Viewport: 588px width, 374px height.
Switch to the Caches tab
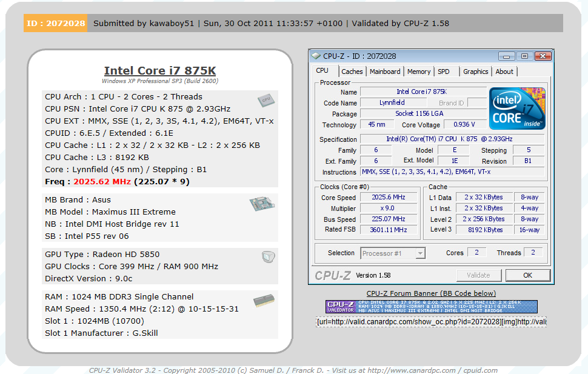pyautogui.click(x=352, y=72)
